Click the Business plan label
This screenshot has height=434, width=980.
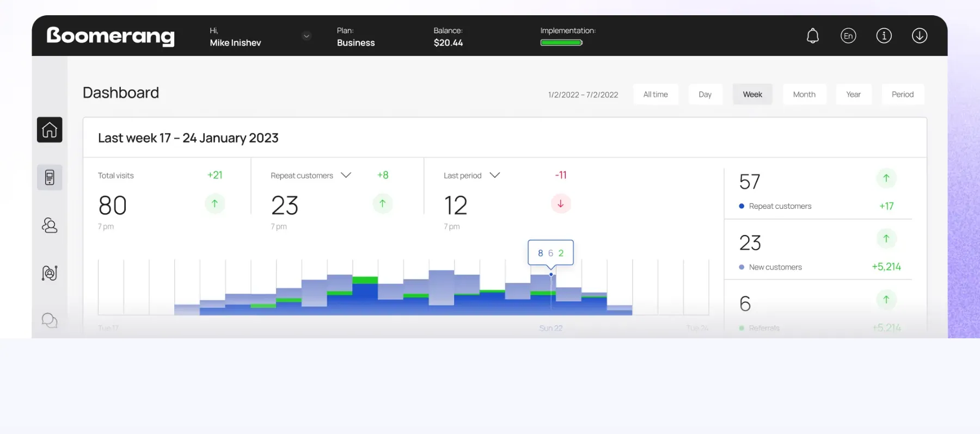pyautogui.click(x=356, y=43)
